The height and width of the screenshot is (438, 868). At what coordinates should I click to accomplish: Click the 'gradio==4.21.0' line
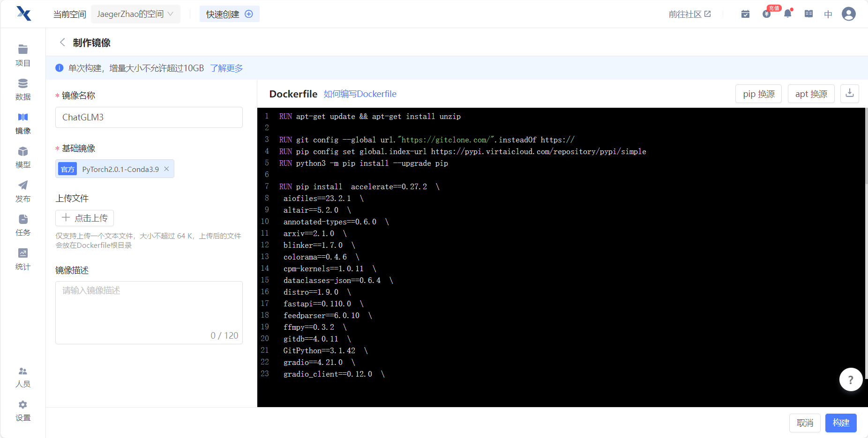(x=319, y=362)
